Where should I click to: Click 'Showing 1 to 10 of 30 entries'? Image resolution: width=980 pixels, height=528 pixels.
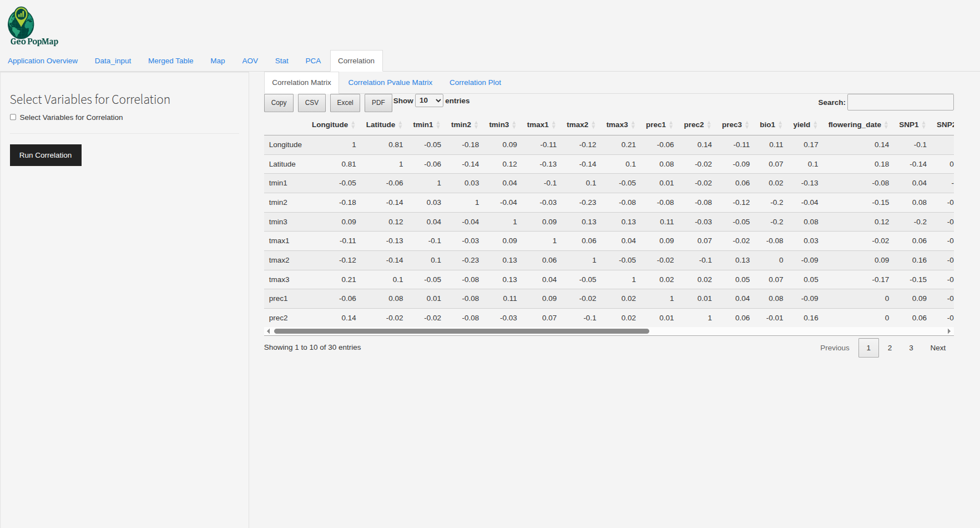coord(312,348)
